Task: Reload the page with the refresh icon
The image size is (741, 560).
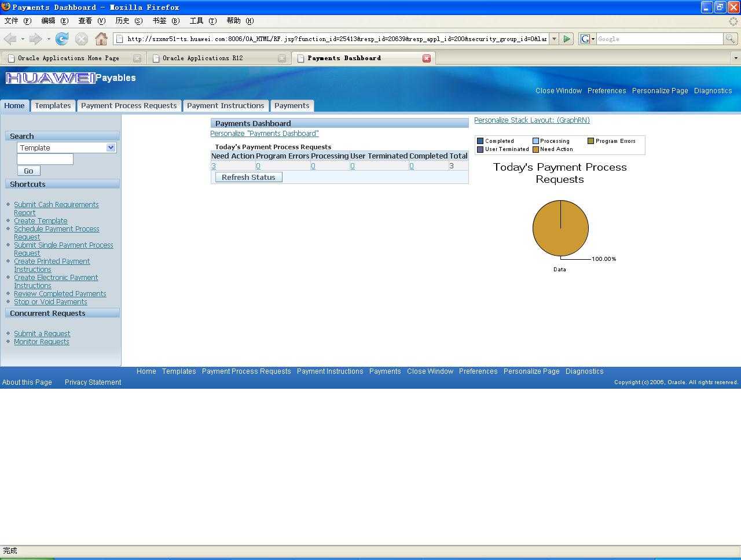Action: (x=62, y=39)
